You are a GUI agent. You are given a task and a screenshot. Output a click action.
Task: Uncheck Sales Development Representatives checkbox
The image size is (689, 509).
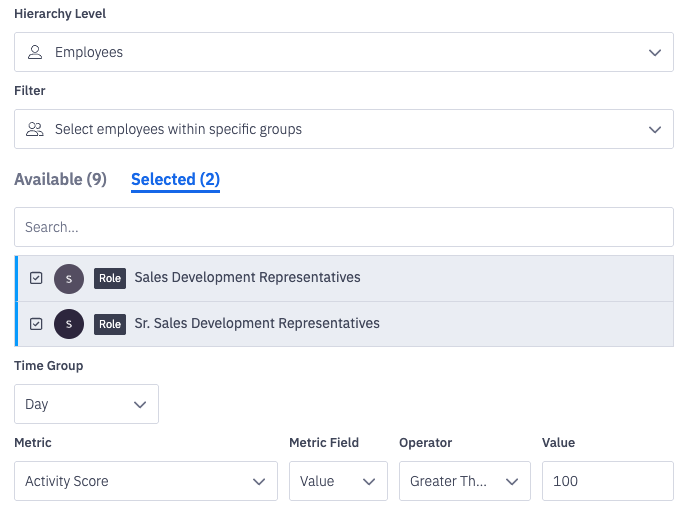point(36,278)
